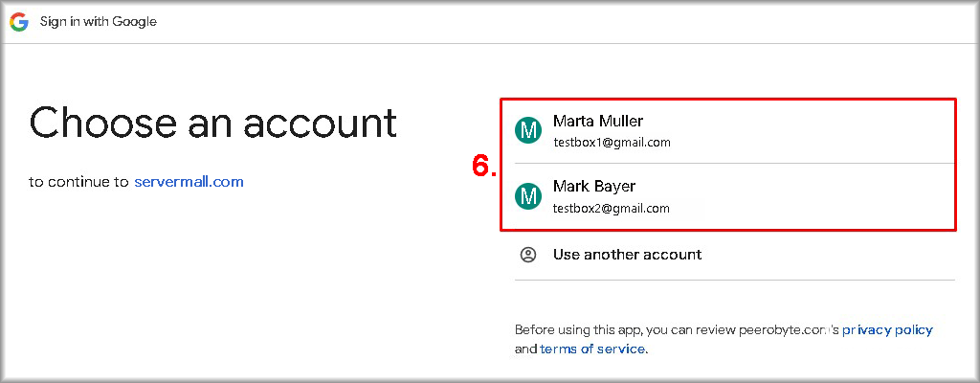Screen dimensions: 980x383
Task: Click the Google logo icon
Action: (19, 22)
